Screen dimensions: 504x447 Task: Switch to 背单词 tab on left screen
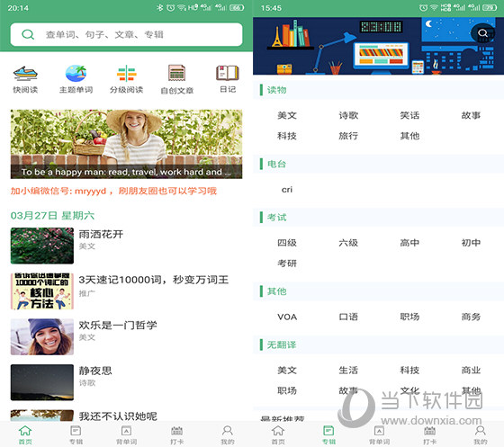pyautogui.click(x=126, y=435)
